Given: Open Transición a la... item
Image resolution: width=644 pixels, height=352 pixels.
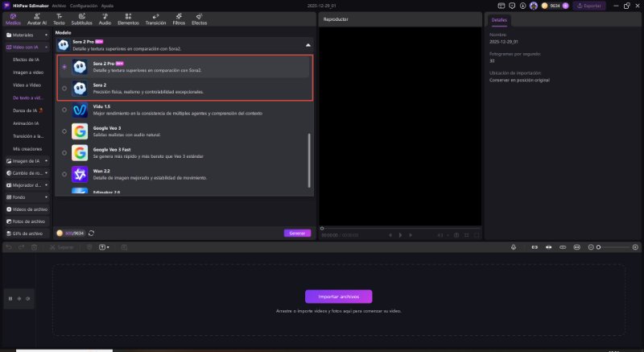Looking at the screenshot, I should [x=28, y=136].
